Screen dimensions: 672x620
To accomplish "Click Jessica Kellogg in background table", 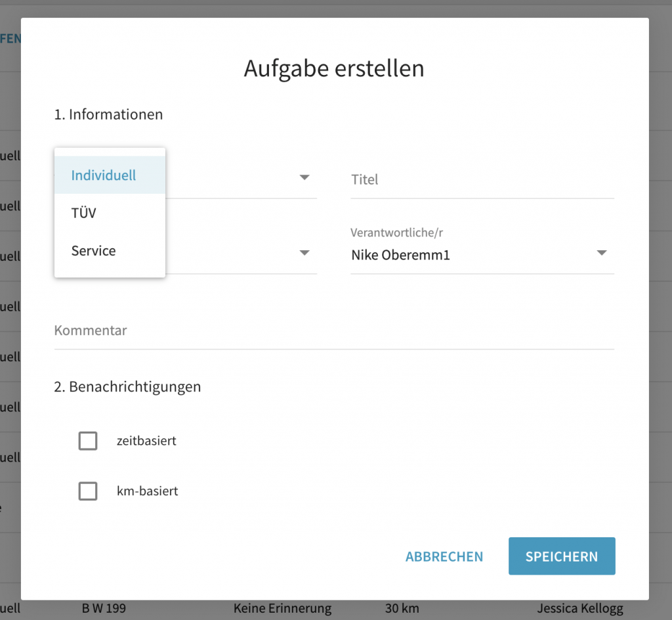I will pos(580,608).
